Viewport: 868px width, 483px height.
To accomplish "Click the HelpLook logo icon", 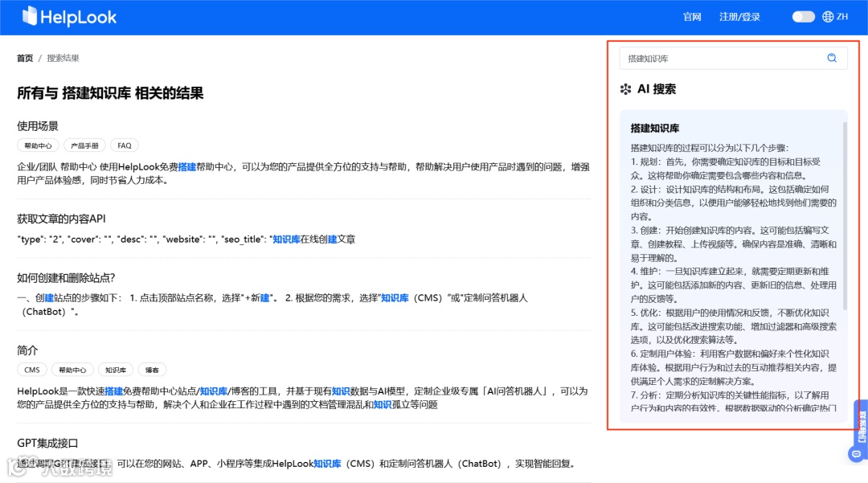I will 30,16.
